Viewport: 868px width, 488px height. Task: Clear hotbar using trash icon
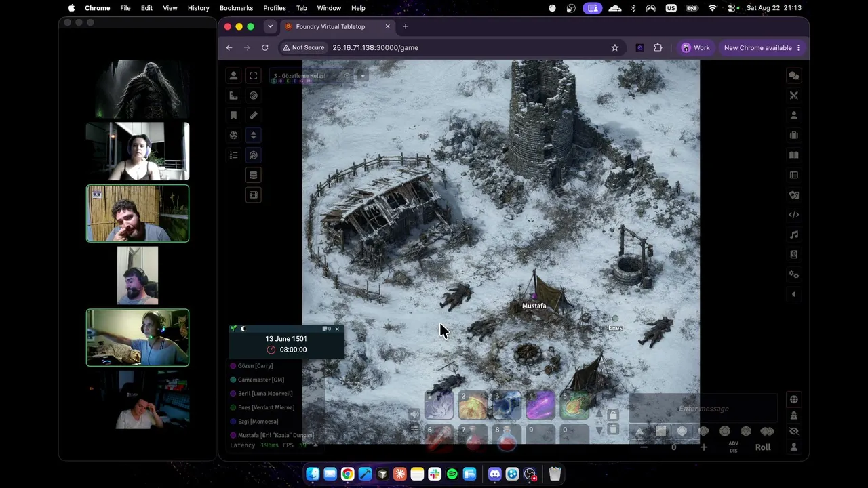click(x=613, y=430)
